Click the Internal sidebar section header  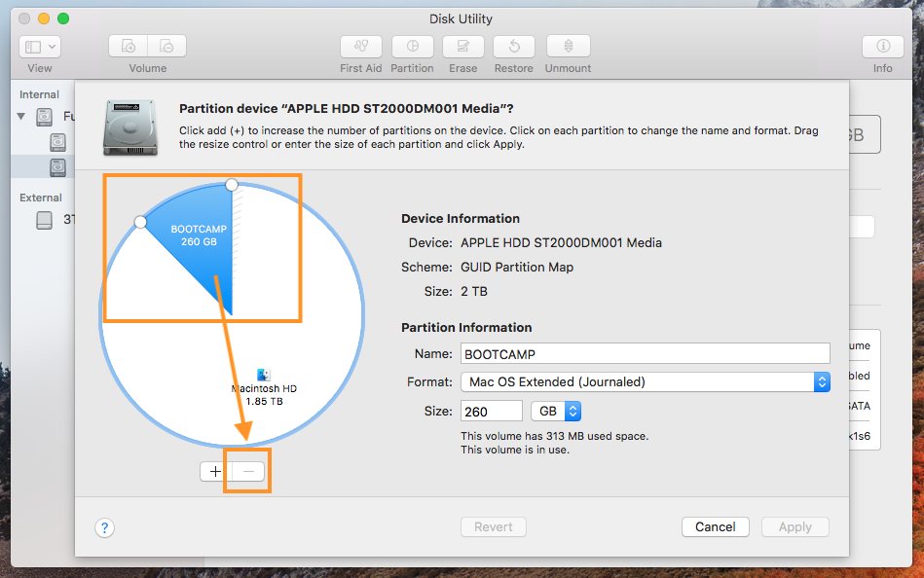pyautogui.click(x=40, y=94)
